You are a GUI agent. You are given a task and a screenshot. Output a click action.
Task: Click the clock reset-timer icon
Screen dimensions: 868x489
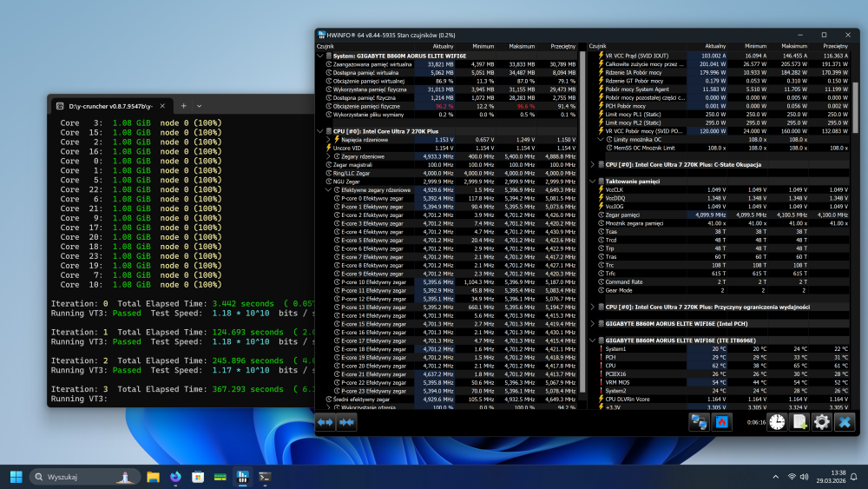pyautogui.click(x=778, y=422)
